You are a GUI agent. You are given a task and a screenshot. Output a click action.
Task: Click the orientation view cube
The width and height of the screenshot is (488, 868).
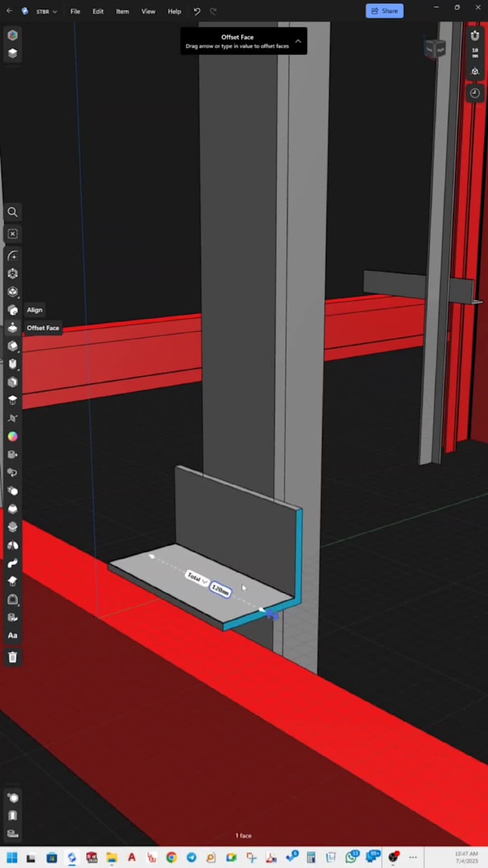435,49
